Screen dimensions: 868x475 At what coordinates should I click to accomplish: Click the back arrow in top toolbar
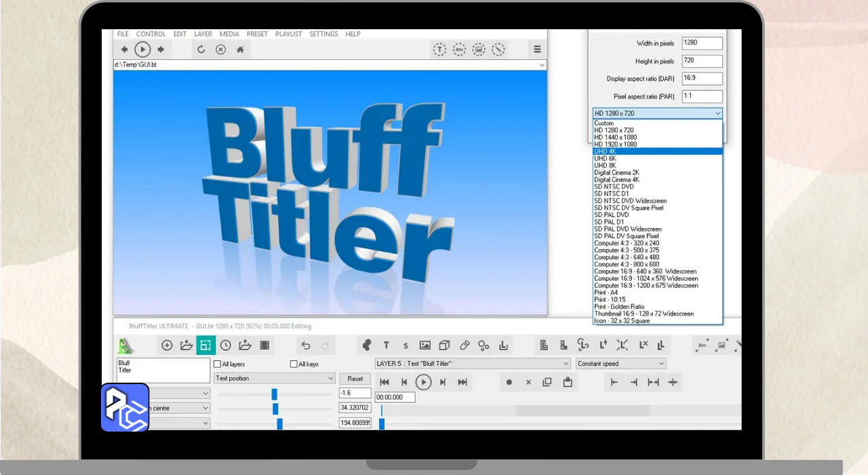pos(124,50)
